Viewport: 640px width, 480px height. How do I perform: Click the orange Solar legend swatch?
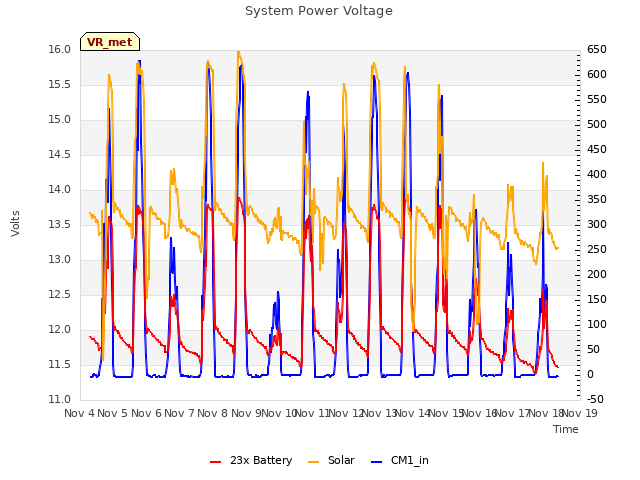tap(313, 462)
